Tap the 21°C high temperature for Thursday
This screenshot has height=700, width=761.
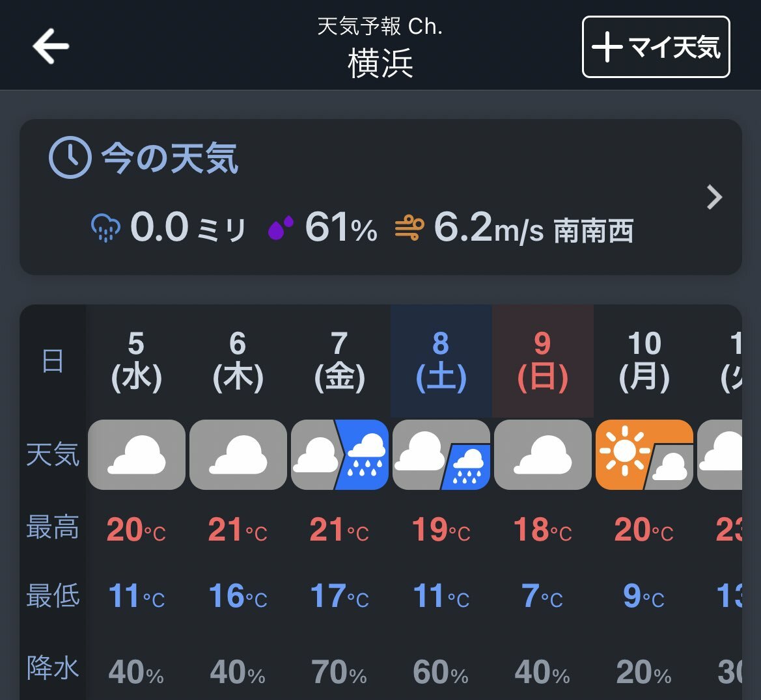pos(238,530)
